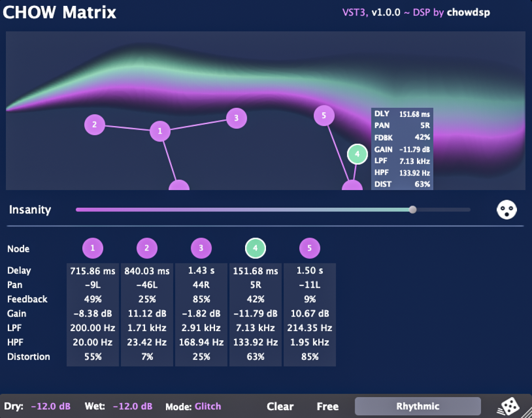This screenshot has width=532, height=418.
Task: Click the LPF value 200.00 Hz
Action: click(x=93, y=328)
